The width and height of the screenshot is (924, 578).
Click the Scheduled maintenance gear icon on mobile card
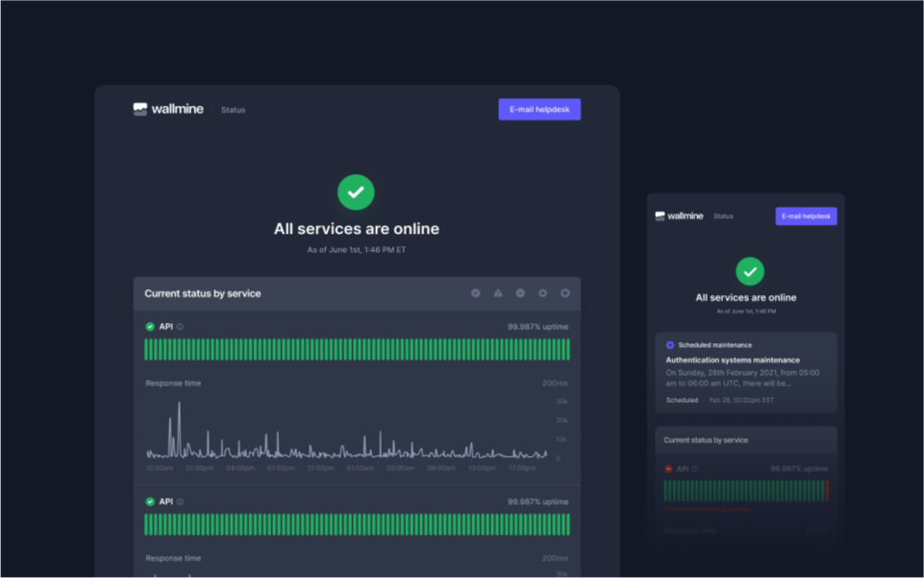[x=670, y=344]
